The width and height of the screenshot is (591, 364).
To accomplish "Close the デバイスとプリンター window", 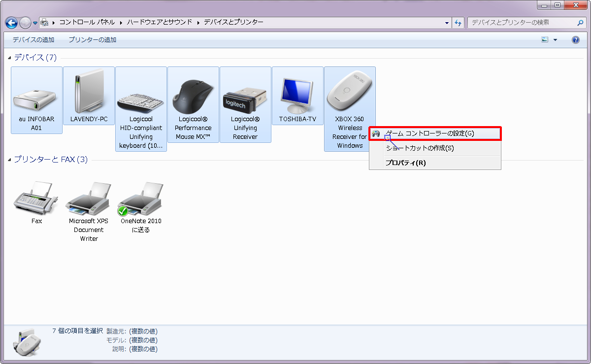I will 575,5.
